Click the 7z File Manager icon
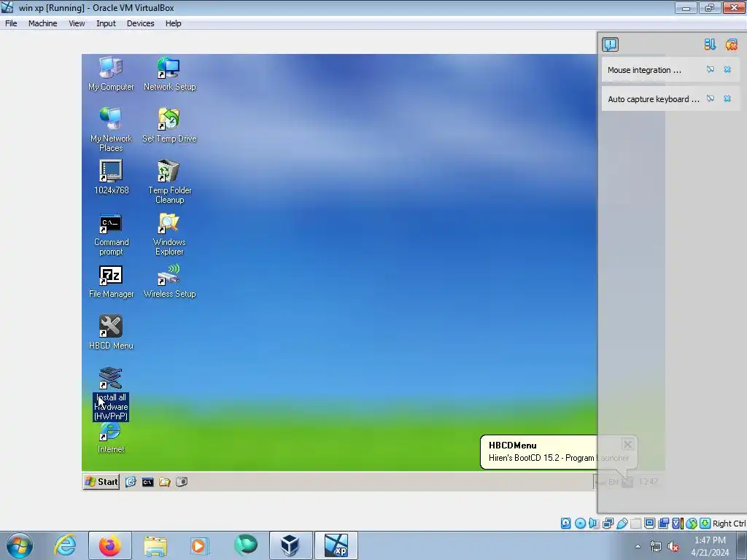Screen dimensions: 747x560 coord(111,281)
